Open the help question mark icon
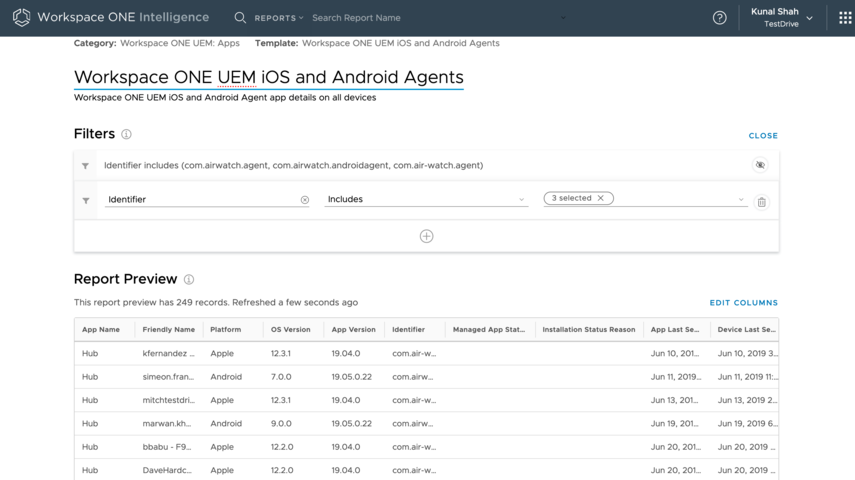 click(719, 18)
